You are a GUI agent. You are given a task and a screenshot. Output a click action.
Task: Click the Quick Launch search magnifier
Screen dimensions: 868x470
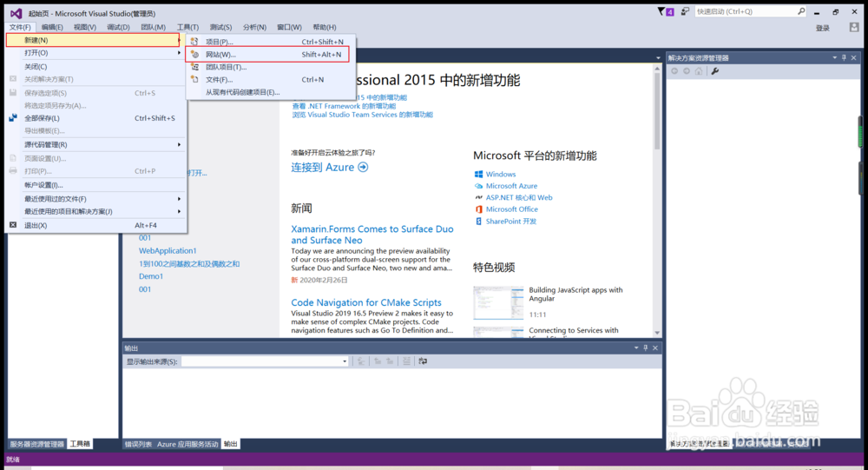801,11
